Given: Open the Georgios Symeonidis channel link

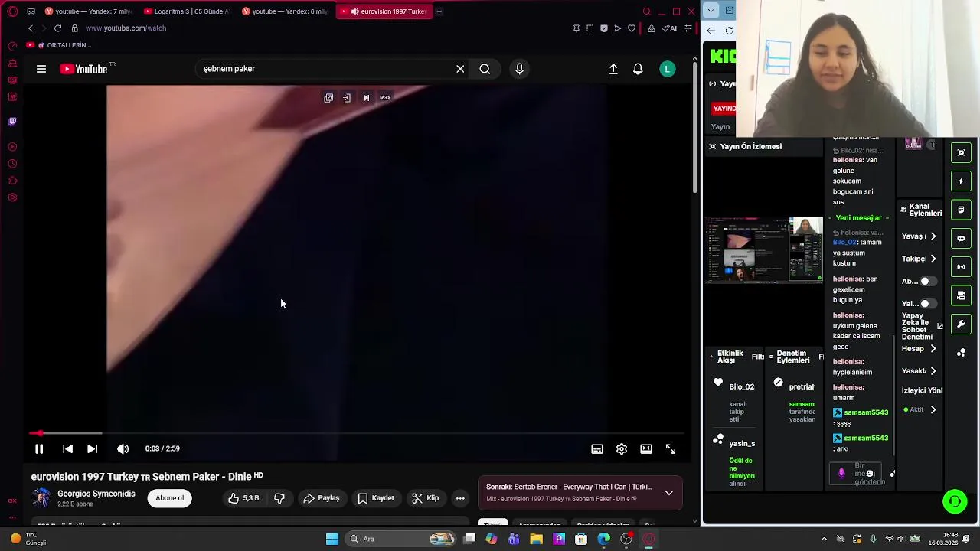Looking at the screenshot, I should click(96, 494).
